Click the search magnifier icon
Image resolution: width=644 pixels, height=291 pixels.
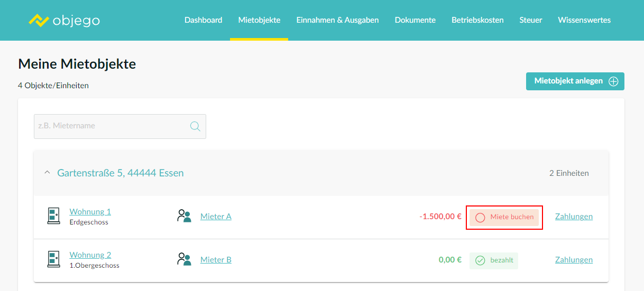195,126
